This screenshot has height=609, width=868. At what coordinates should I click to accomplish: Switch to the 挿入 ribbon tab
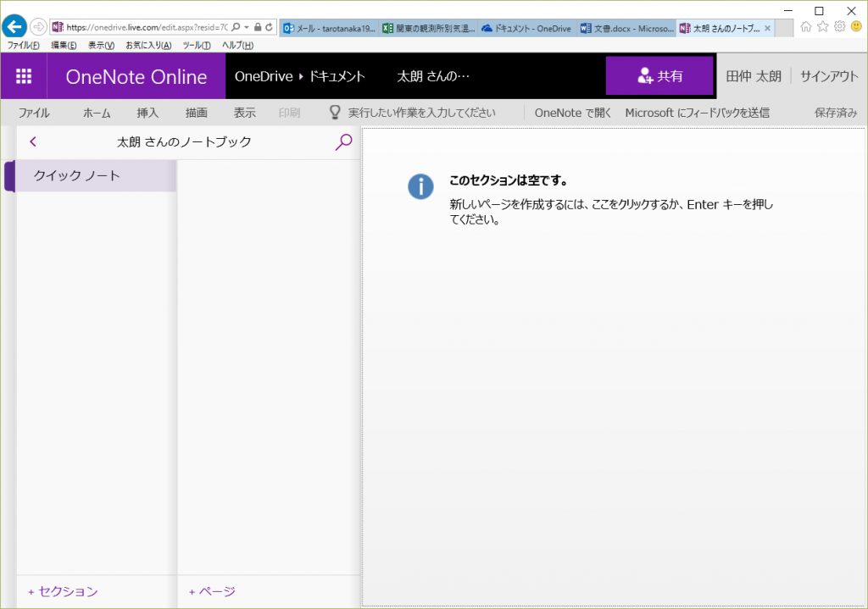147,113
